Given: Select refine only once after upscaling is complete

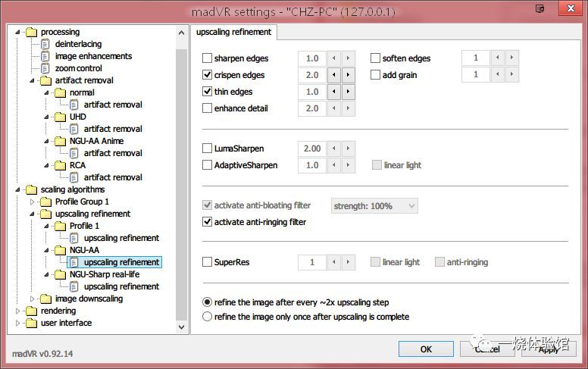Looking at the screenshot, I should [x=207, y=317].
